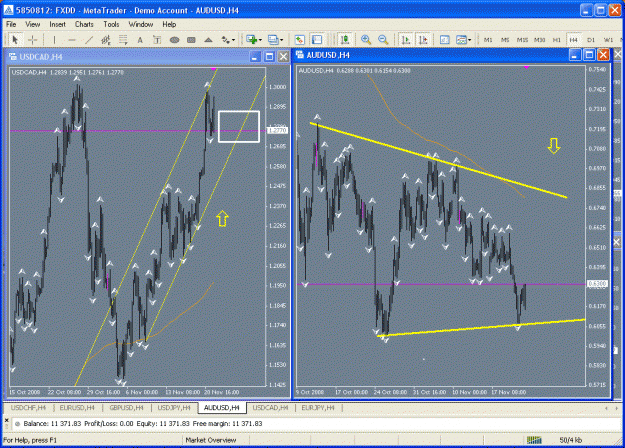Switch timeframe to W1

coord(608,40)
